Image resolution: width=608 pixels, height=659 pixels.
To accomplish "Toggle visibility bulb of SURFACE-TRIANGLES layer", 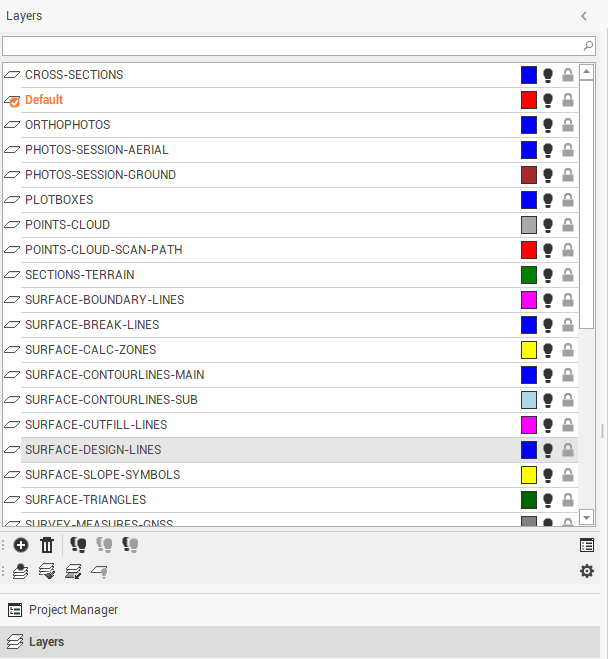I will (548, 500).
